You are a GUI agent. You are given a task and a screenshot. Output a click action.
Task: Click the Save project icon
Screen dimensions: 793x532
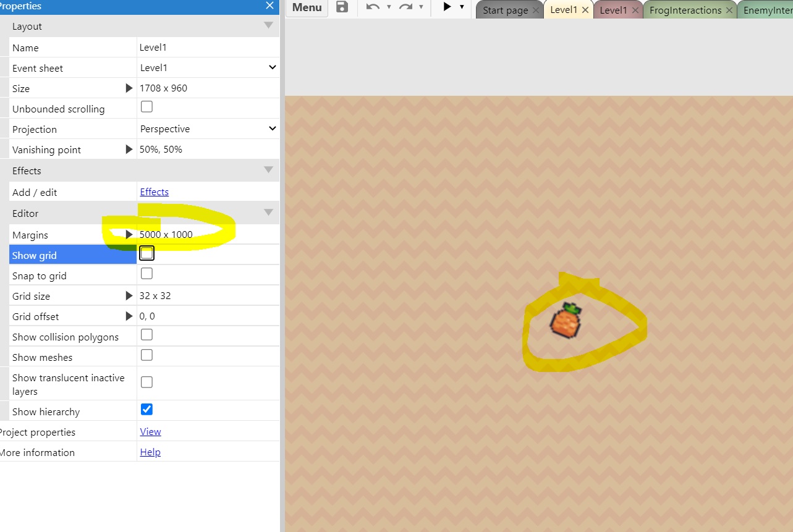(342, 7)
